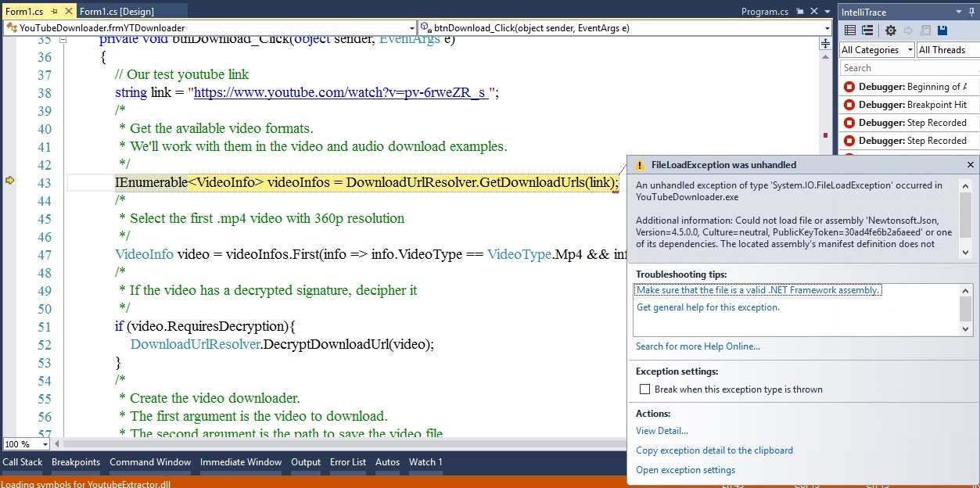The height and width of the screenshot is (488, 980).
Task: Click red icon beside Debugger: Breakpoint Hit event
Action: 849,104
